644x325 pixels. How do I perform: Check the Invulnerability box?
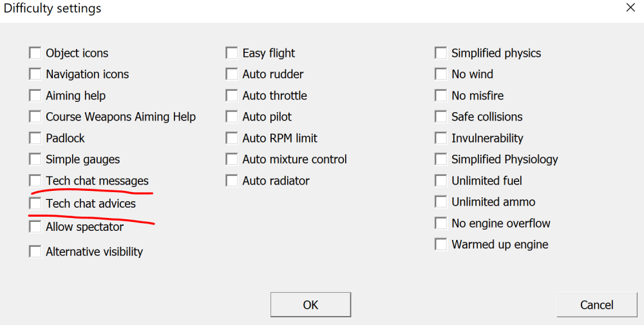click(x=440, y=138)
